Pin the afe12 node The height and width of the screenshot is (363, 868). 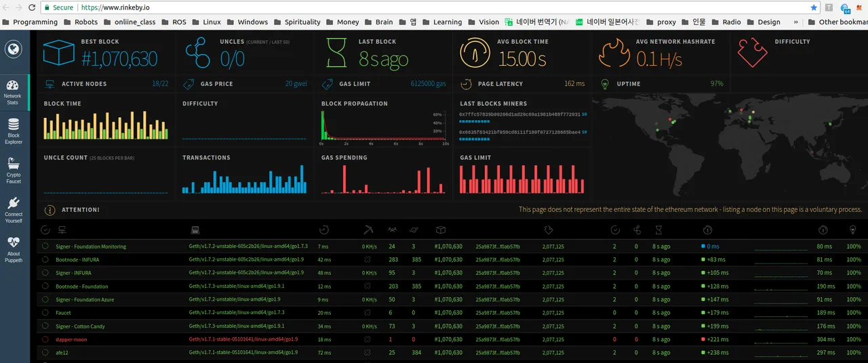[x=45, y=353]
